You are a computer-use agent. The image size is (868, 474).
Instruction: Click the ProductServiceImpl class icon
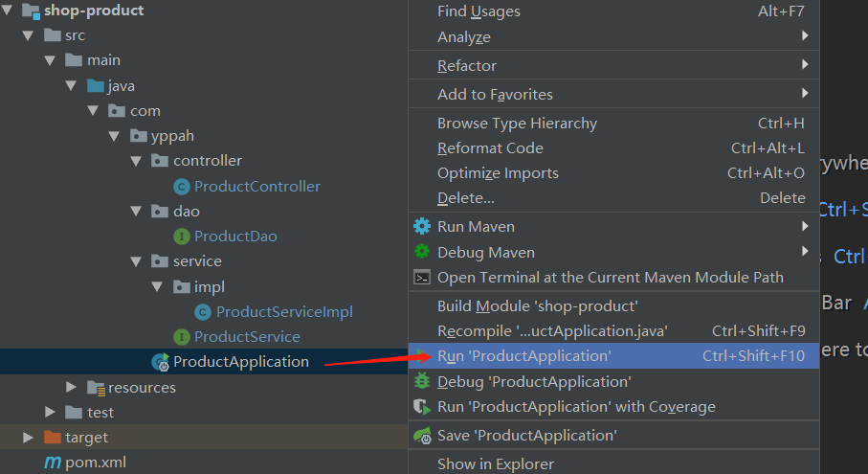[203, 312]
